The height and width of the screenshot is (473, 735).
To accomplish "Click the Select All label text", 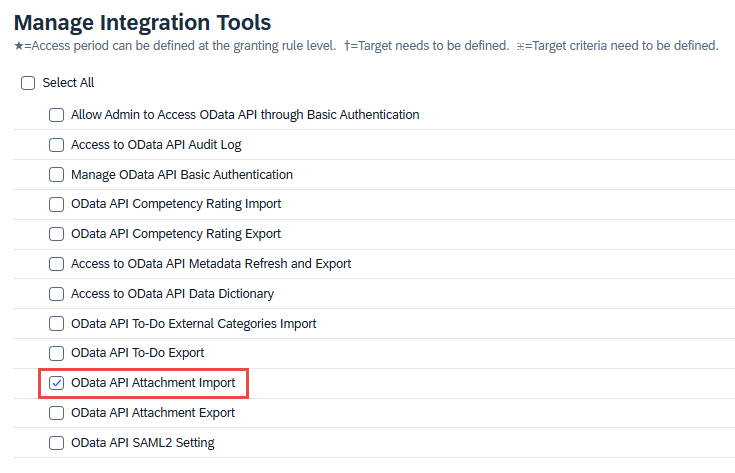I will tap(68, 83).
